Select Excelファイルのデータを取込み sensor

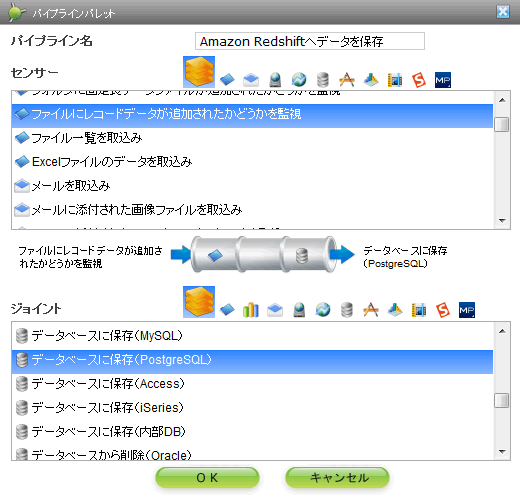coord(252,162)
